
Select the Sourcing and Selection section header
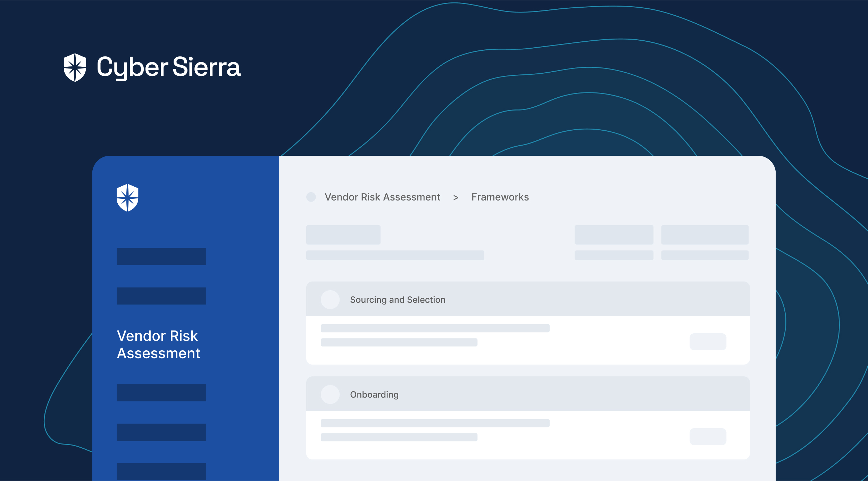point(528,299)
